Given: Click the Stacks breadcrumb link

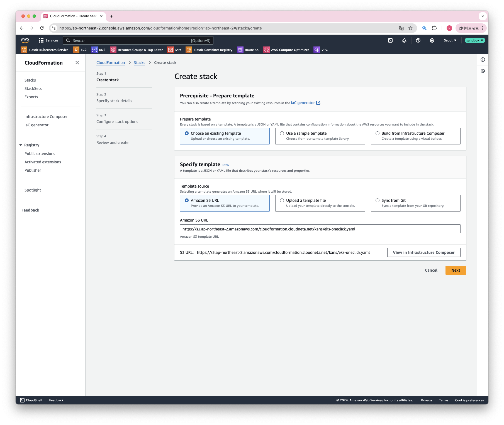Looking at the screenshot, I should pos(139,63).
